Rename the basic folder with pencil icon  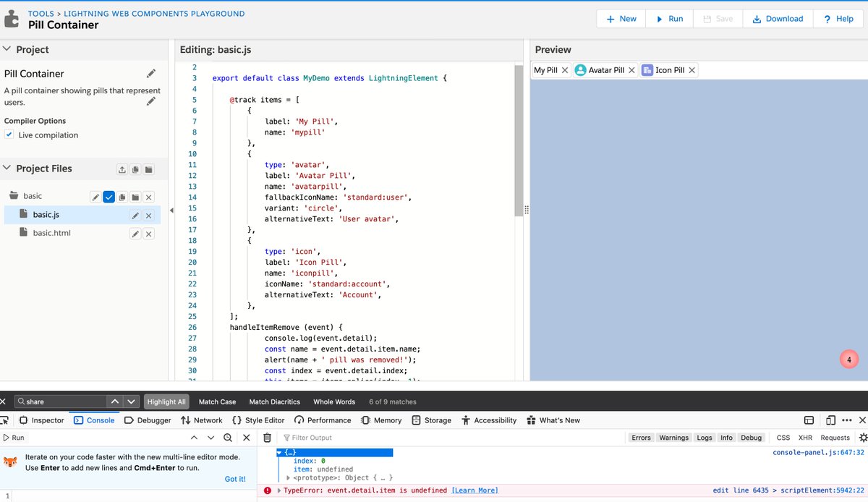(x=95, y=197)
